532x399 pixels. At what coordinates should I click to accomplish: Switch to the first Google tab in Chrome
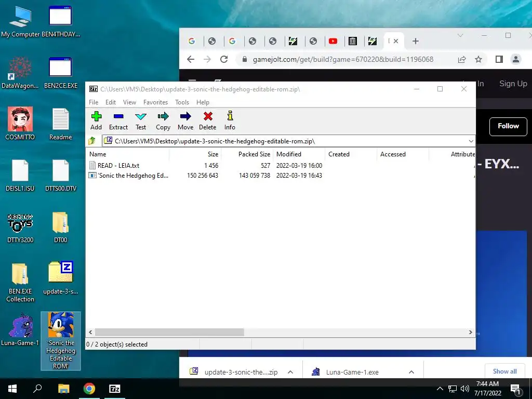[192, 41]
